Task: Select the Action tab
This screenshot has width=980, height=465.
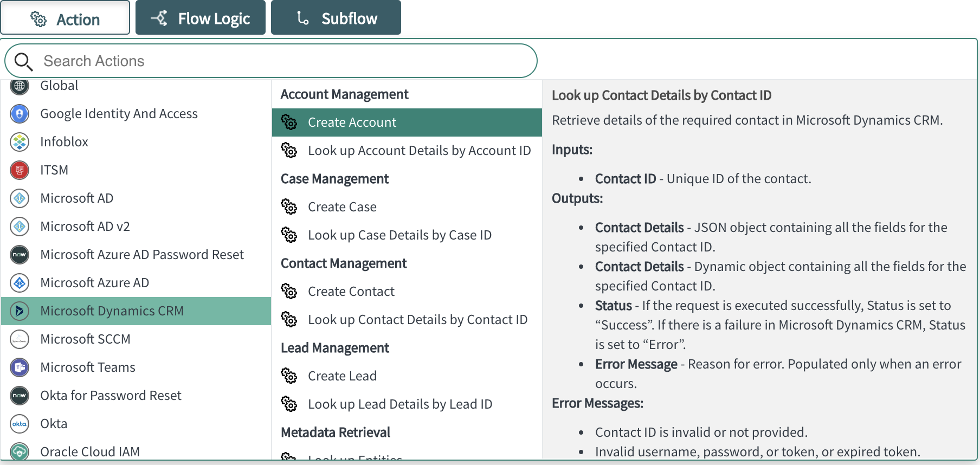Action: 65,19
